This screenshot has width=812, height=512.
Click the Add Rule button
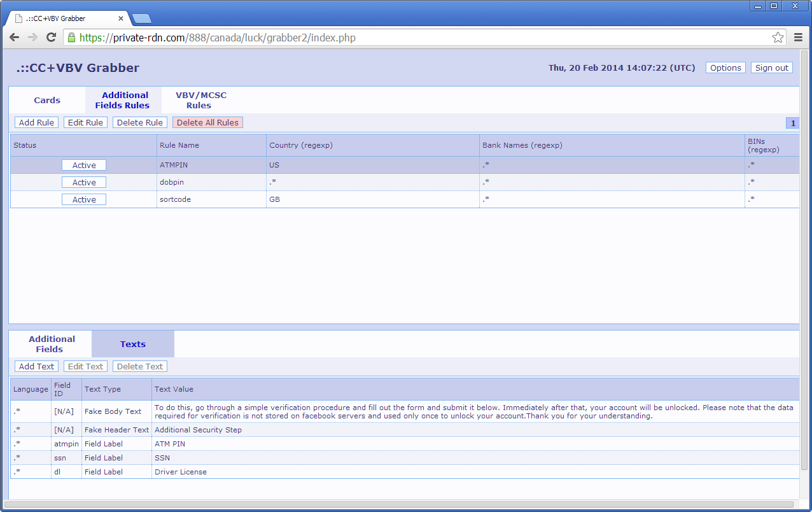click(x=36, y=122)
